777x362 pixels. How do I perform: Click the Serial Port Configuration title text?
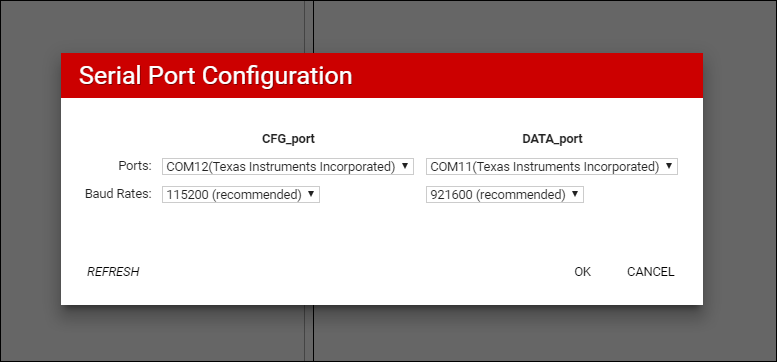tap(216, 76)
